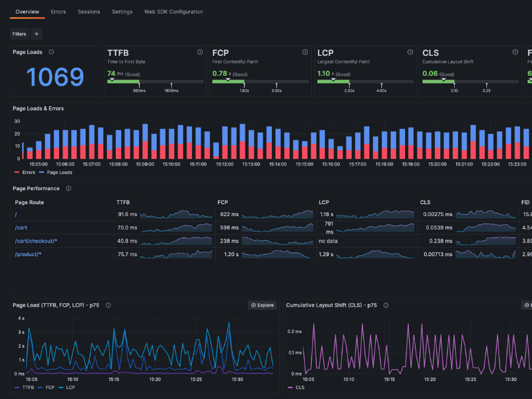Click the Page Load (TTFB, FCP, LCP) title
532x399 pixels.
[x=56, y=305]
